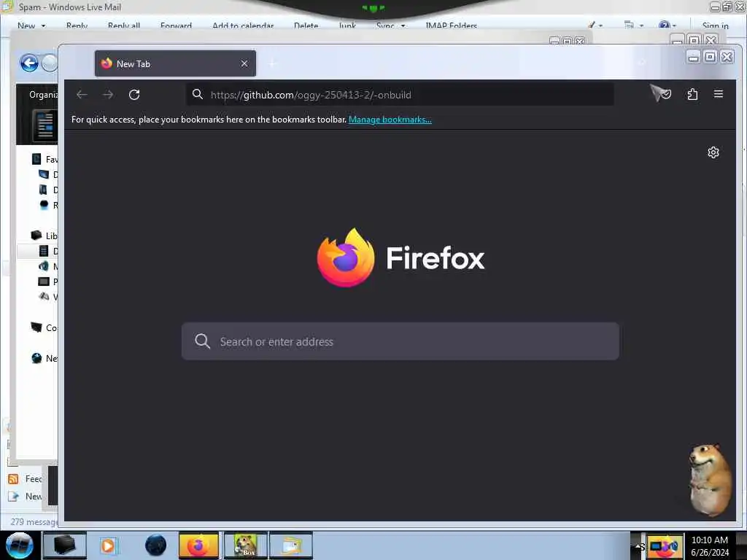Open the Firefox hamburger application menu
Viewport: 747px width, 560px height.
(719, 94)
